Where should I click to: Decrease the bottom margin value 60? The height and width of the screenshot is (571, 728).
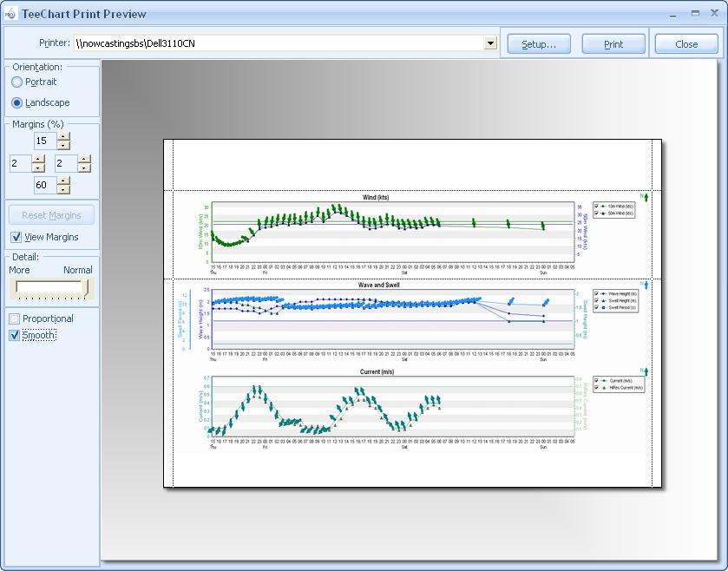[63, 189]
